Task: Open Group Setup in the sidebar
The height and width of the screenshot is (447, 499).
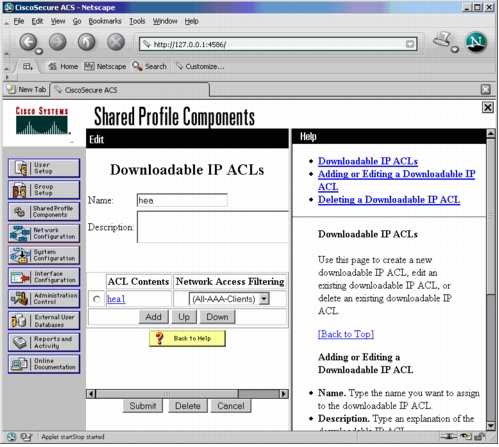Action: [x=44, y=190]
